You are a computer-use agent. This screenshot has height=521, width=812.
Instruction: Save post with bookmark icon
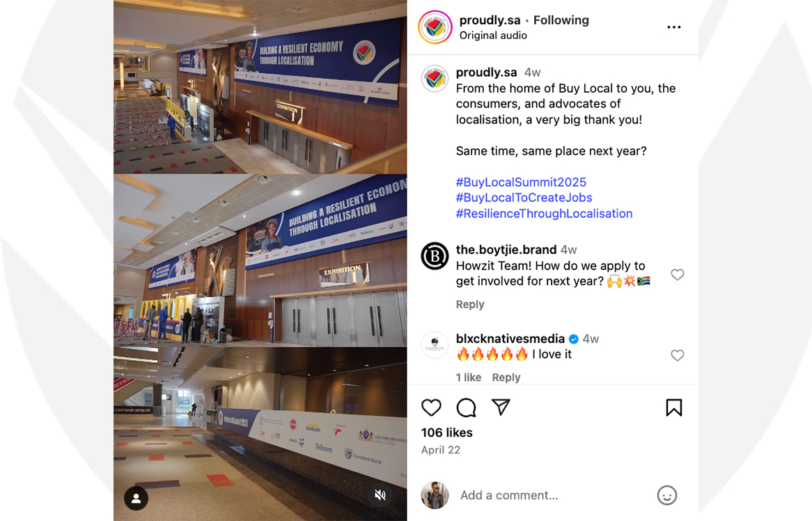673,407
